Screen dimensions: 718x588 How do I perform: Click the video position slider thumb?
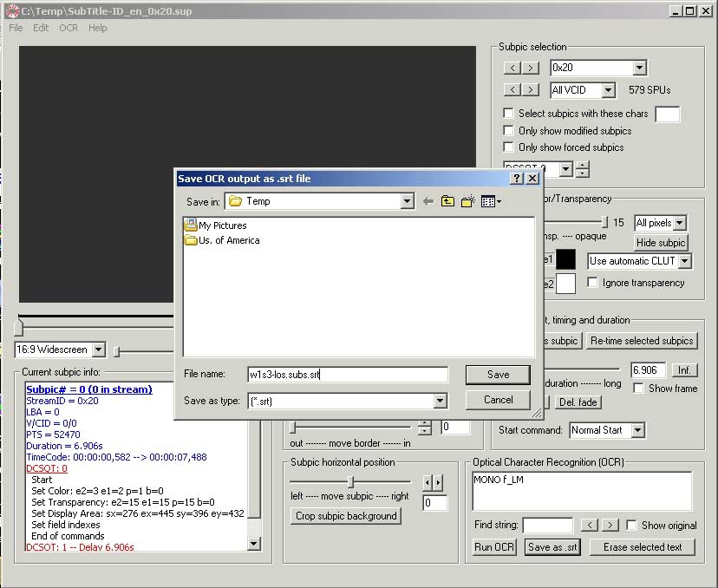pyautogui.click(x=19, y=327)
